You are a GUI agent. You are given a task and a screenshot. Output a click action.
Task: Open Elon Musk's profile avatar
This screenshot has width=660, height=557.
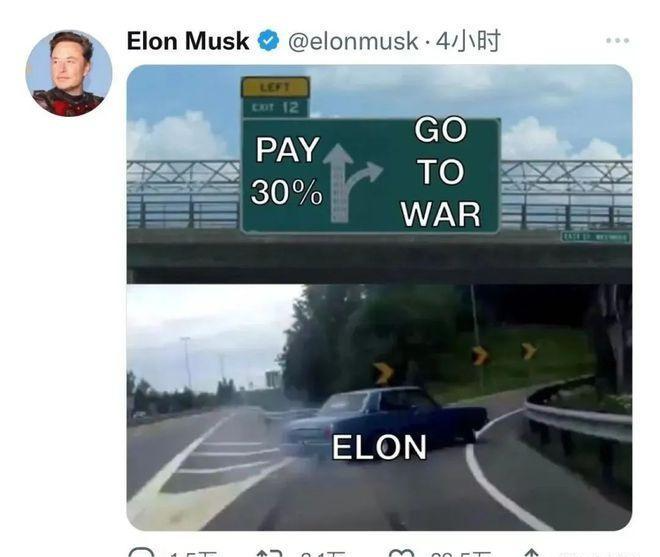click(69, 73)
